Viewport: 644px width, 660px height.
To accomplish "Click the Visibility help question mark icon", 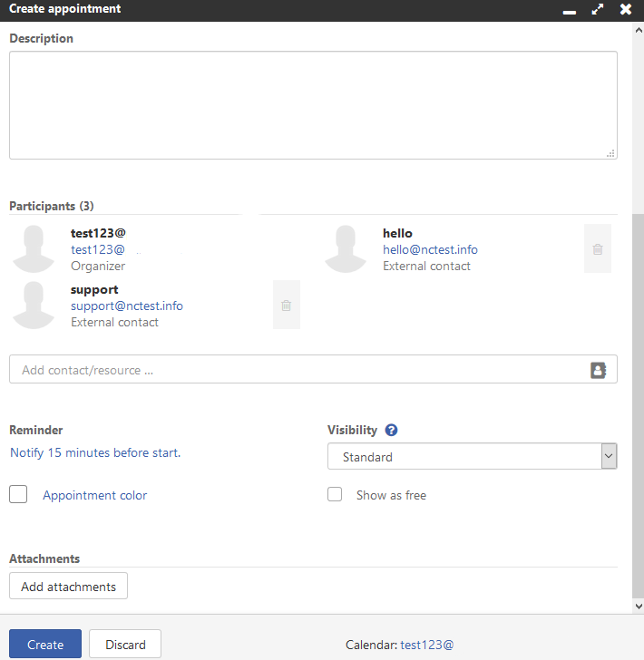I will click(391, 430).
